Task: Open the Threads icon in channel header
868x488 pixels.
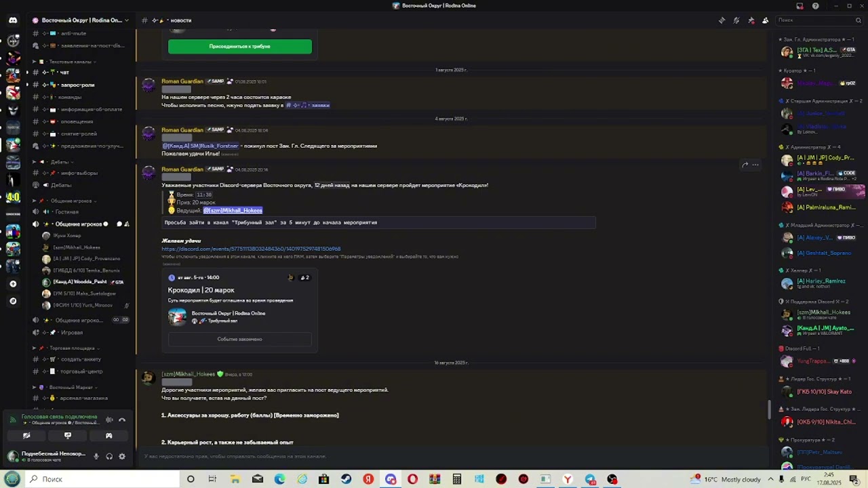Action: pos(722,20)
